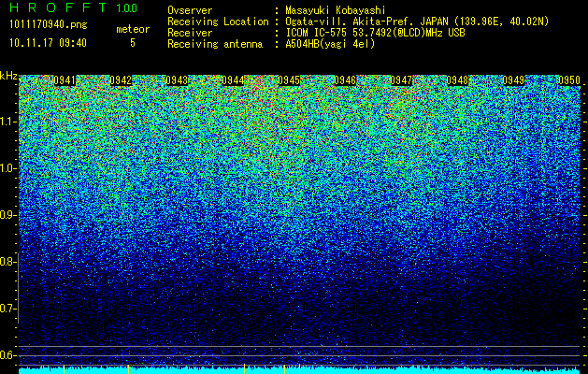Click the 0942 time label
The height and width of the screenshot is (374, 588).
coord(121,80)
